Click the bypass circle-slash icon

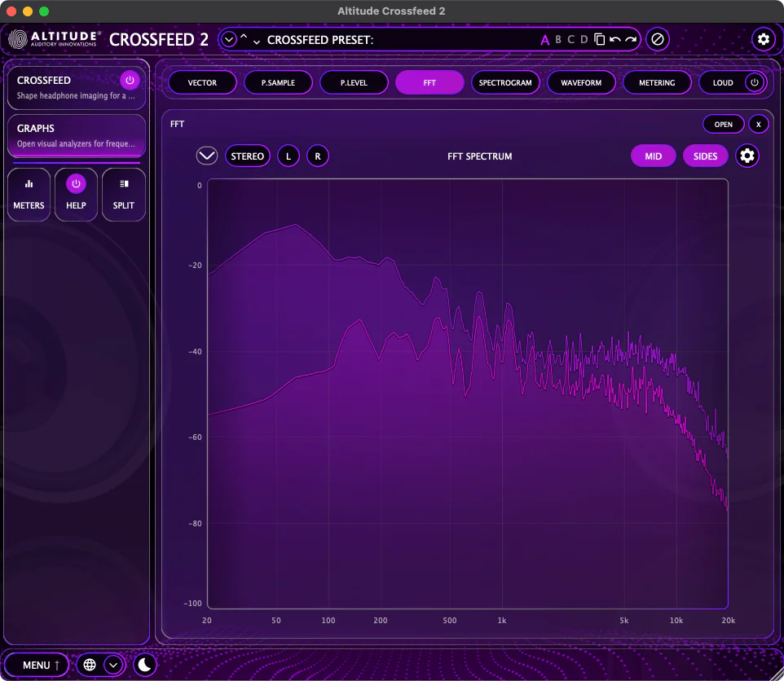(658, 39)
